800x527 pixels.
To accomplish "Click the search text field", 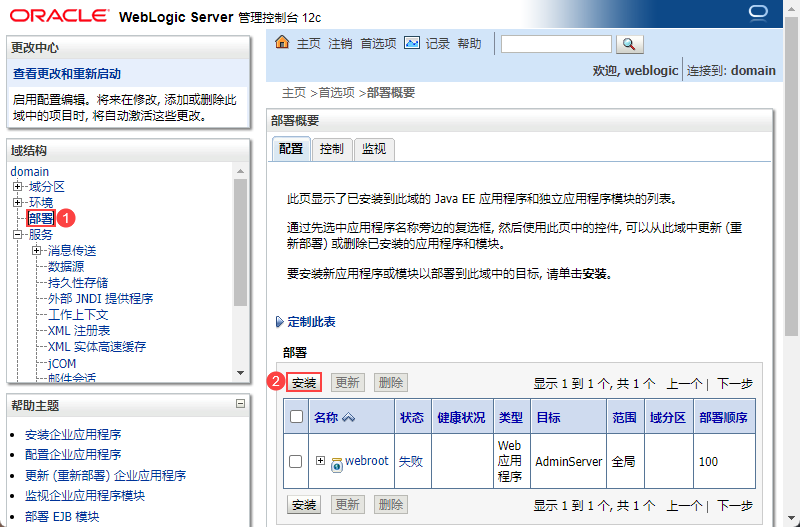I will pyautogui.click(x=556, y=44).
